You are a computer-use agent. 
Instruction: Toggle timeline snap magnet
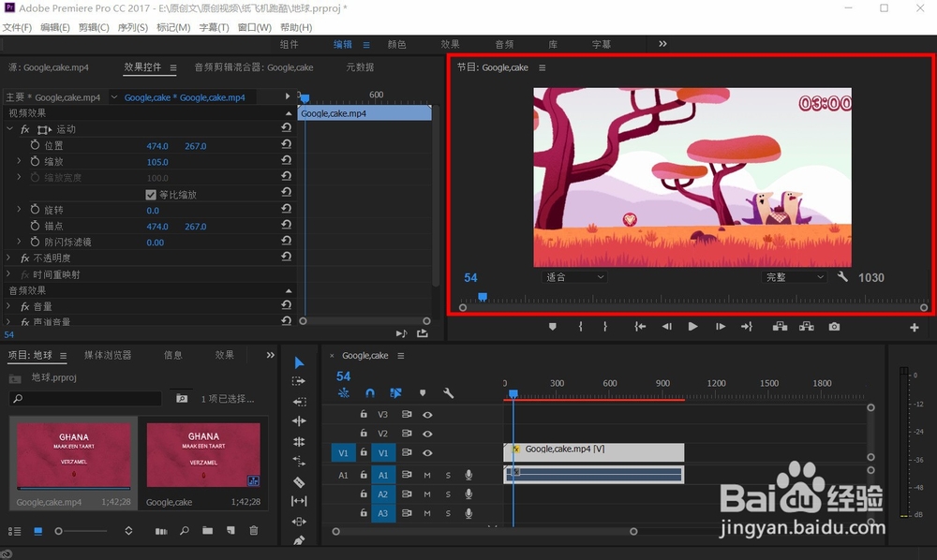(370, 392)
